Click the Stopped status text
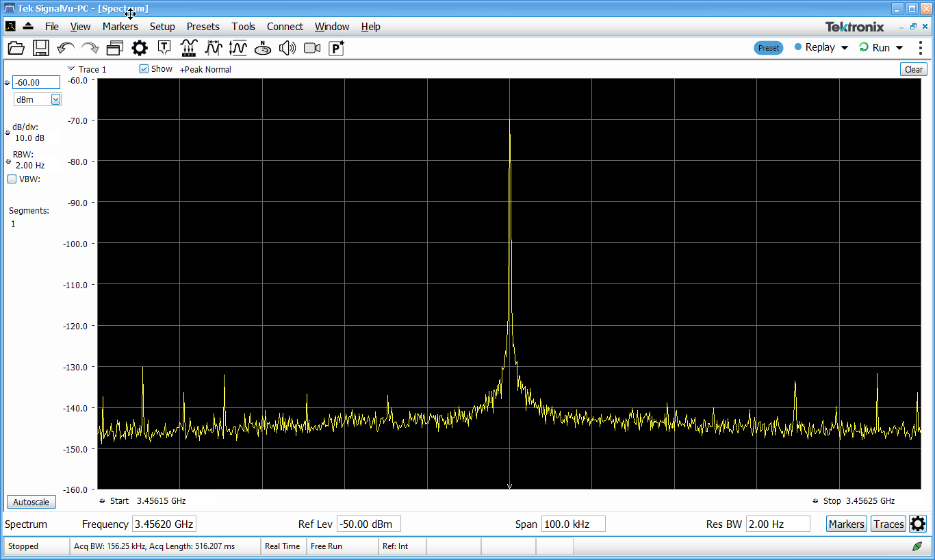The image size is (935, 560). (x=23, y=546)
